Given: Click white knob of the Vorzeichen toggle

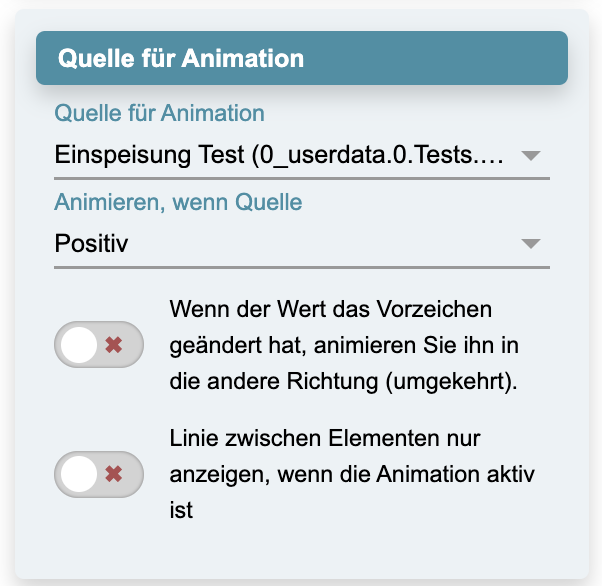Looking at the screenshot, I should 78,345.
